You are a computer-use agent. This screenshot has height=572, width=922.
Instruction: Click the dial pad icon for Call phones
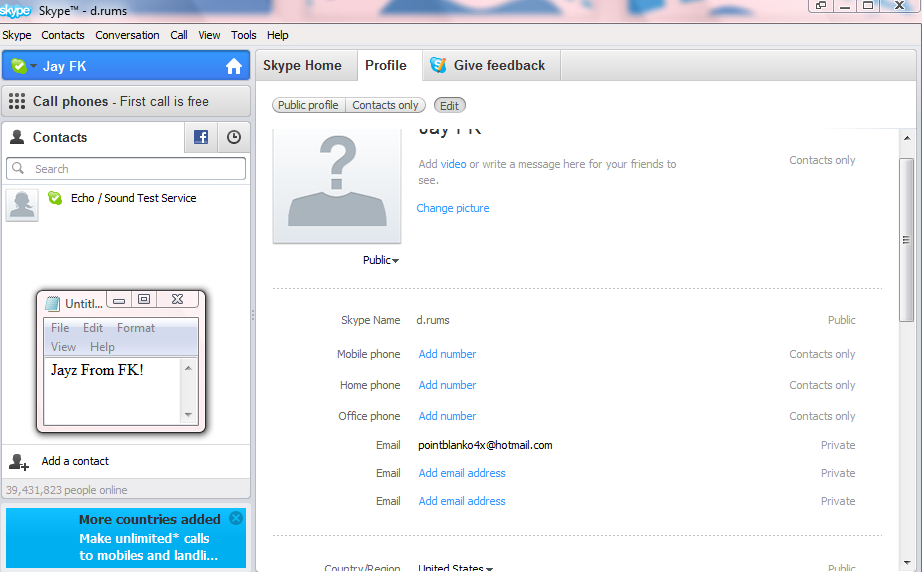coord(17,101)
